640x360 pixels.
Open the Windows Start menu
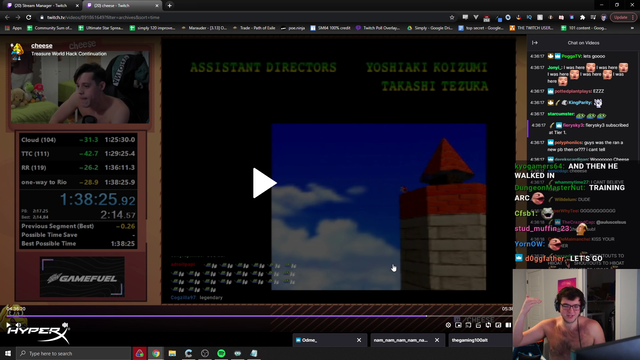tap(8, 353)
